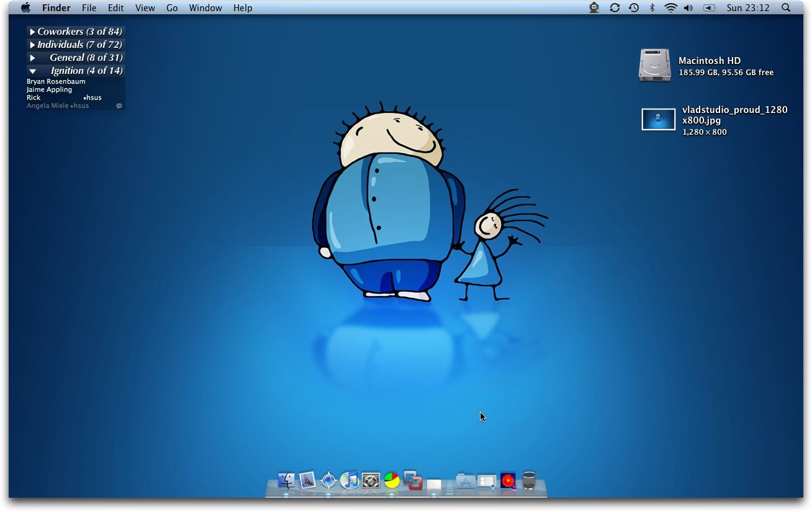Open the Finder application menu
The image size is (812, 512).
coord(56,8)
